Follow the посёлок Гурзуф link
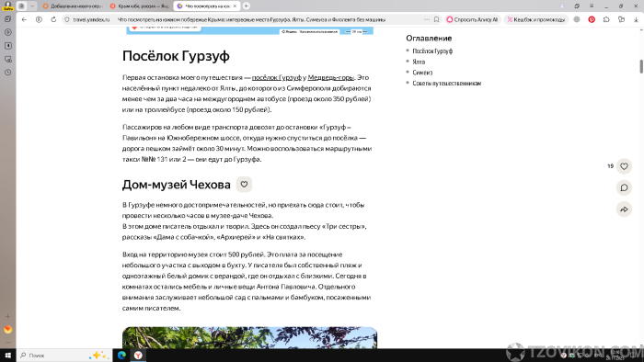Viewport: 644px width, 362px height. pos(276,77)
